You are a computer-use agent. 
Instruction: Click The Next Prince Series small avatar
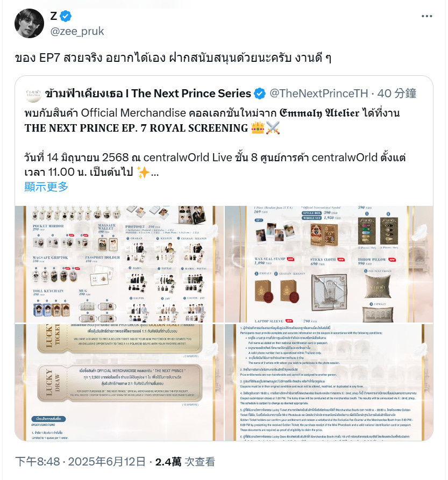tap(33, 95)
